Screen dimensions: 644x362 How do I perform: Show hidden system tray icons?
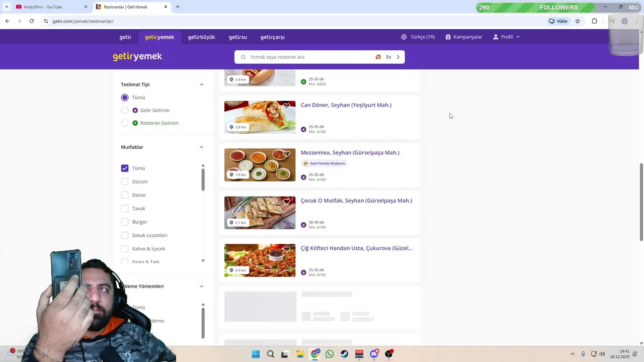tap(572, 354)
